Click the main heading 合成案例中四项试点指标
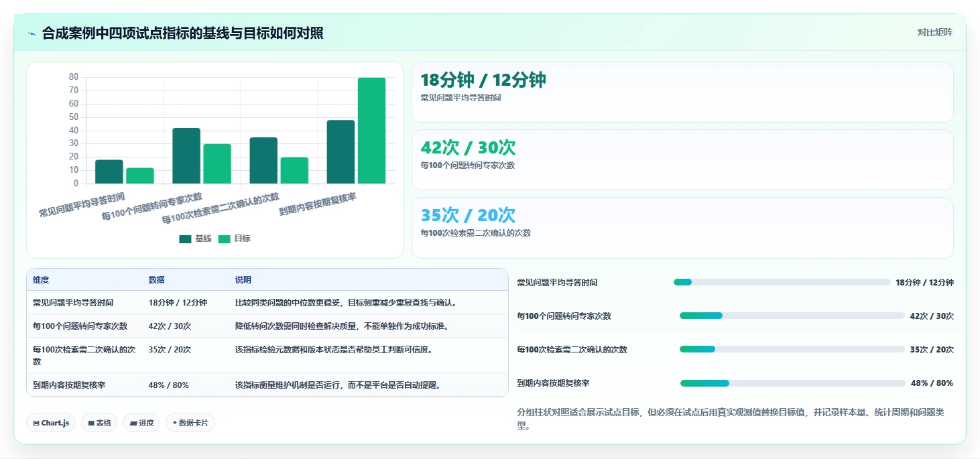This screenshot has width=980, height=459. [x=182, y=33]
